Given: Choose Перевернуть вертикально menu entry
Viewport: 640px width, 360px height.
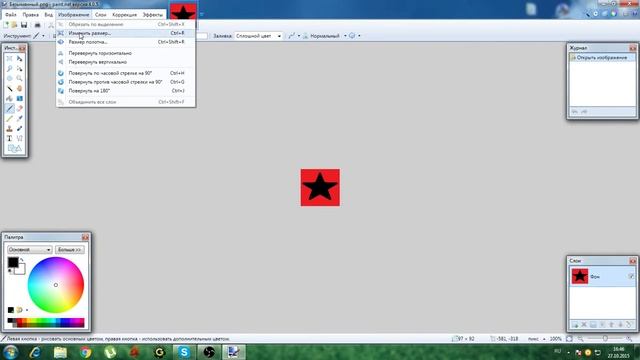Looking at the screenshot, I should pyautogui.click(x=126, y=62).
